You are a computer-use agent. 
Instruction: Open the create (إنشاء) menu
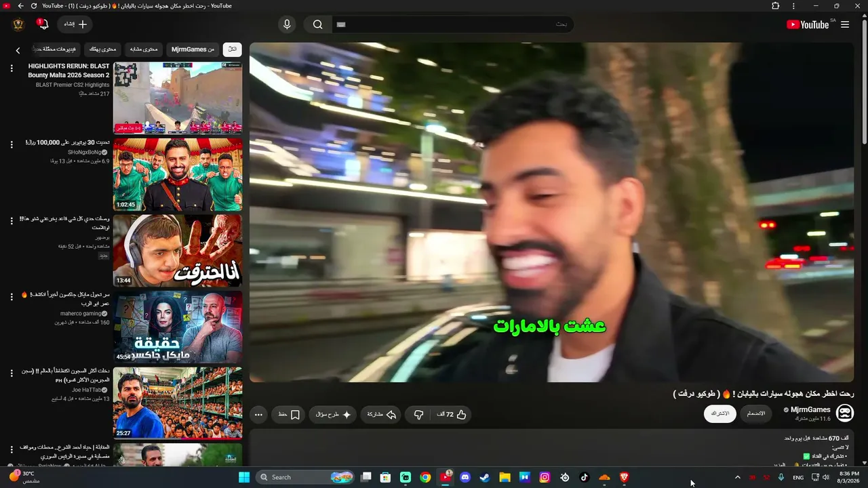click(x=75, y=24)
